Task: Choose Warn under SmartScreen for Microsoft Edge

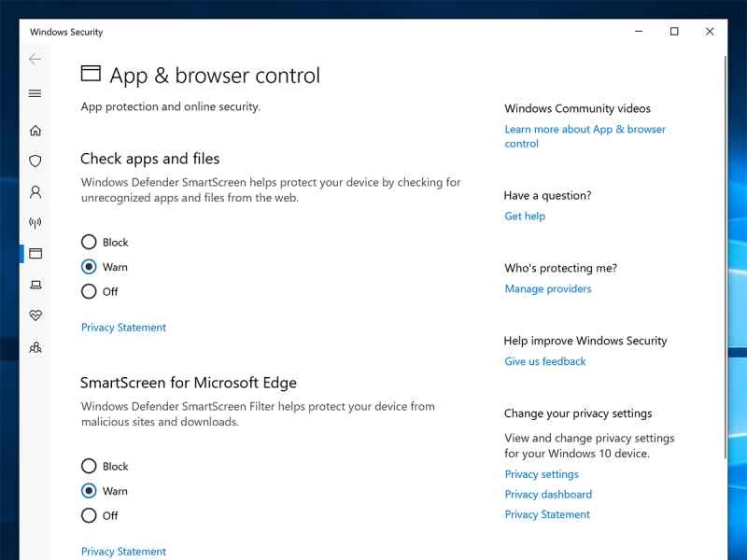Action: click(x=89, y=491)
